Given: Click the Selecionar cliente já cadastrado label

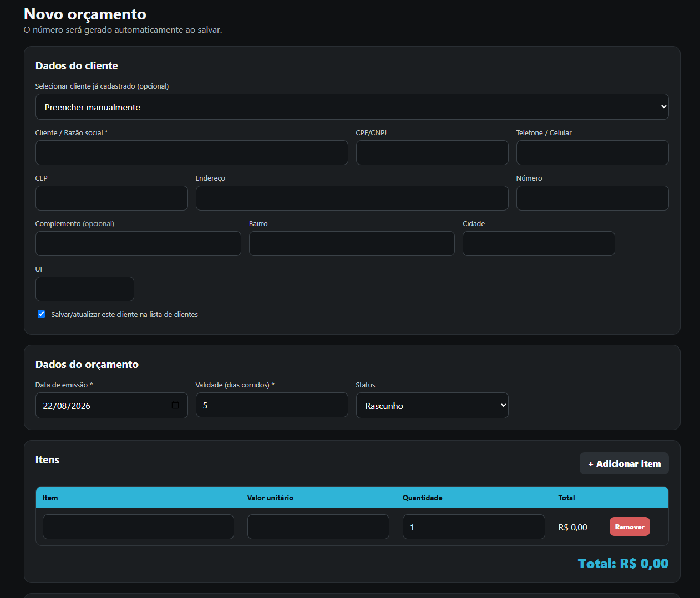Looking at the screenshot, I should click(x=102, y=86).
